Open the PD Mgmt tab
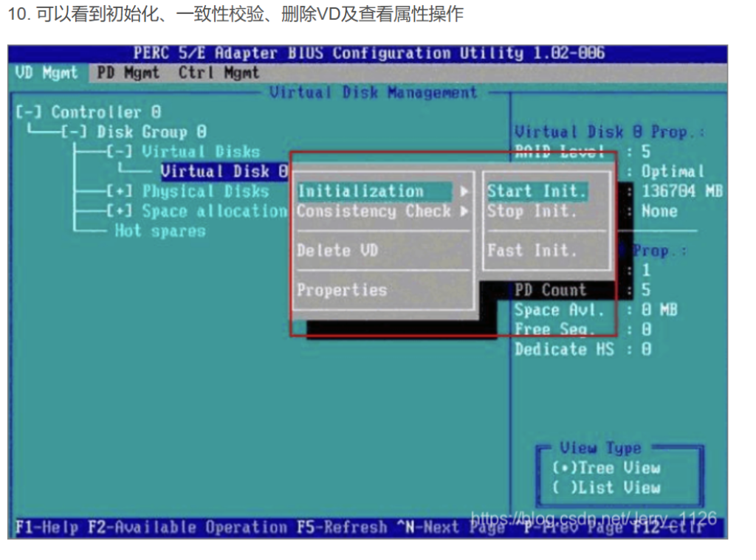This screenshot has width=756, height=560. click(128, 73)
